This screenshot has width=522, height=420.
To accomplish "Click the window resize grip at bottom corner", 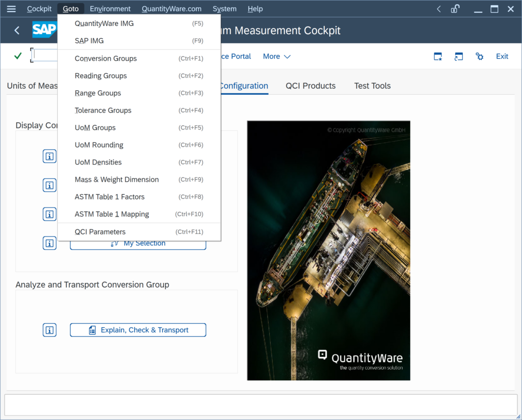I will pyautogui.click(x=518, y=416).
